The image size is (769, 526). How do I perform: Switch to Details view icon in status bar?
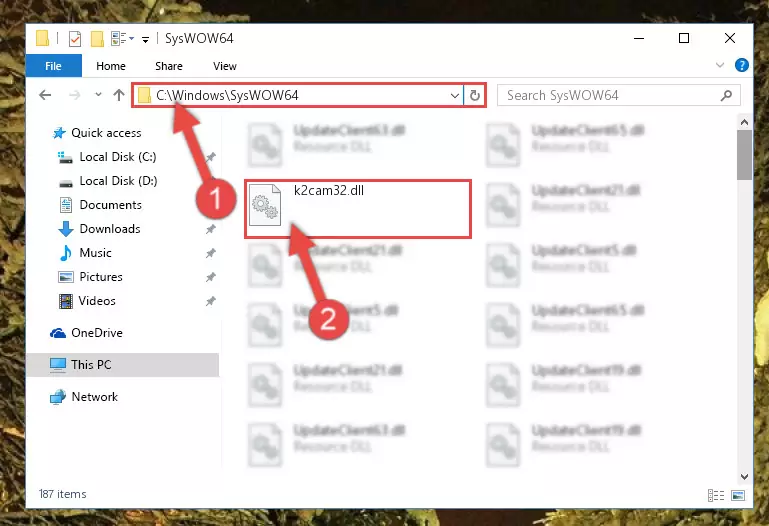(716, 495)
